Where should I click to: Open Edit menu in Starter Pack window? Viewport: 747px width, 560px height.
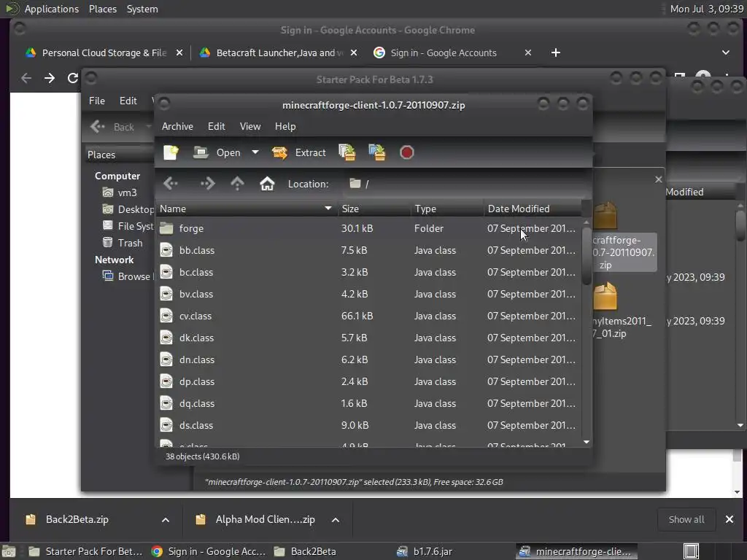(128, 101)
